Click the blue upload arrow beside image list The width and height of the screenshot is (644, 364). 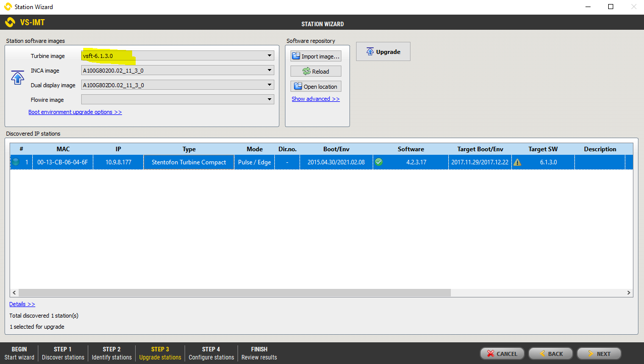pos(18,78)
